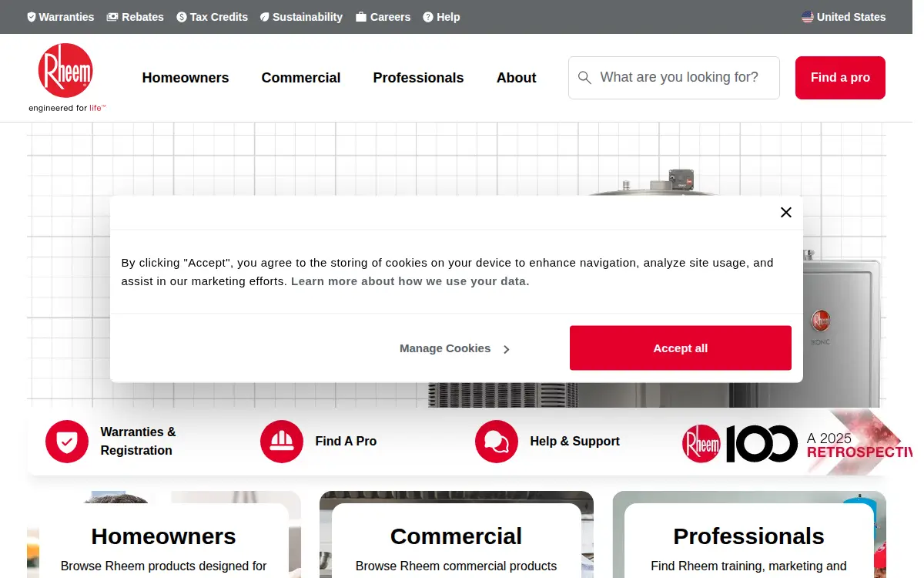Click the Find A Pro quick link text

[x=346, y=442]
